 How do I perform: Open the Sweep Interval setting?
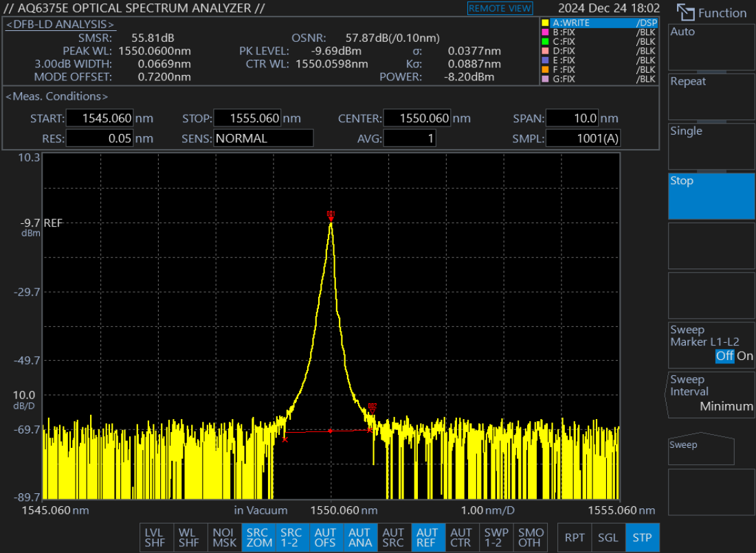point(711,393)
